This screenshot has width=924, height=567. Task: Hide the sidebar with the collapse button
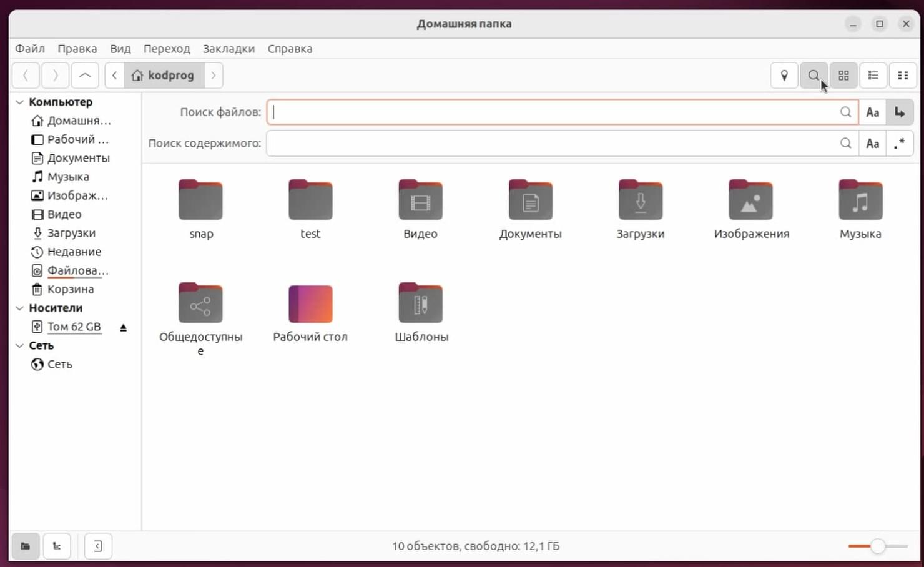[98, 546]
